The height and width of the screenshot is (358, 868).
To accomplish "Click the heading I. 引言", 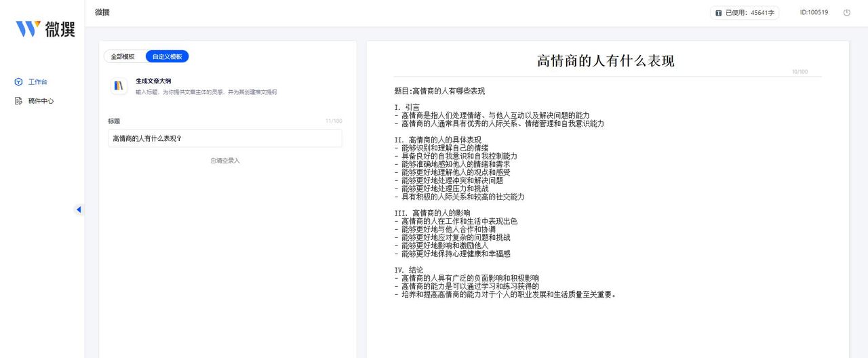I will click(407, 107).
